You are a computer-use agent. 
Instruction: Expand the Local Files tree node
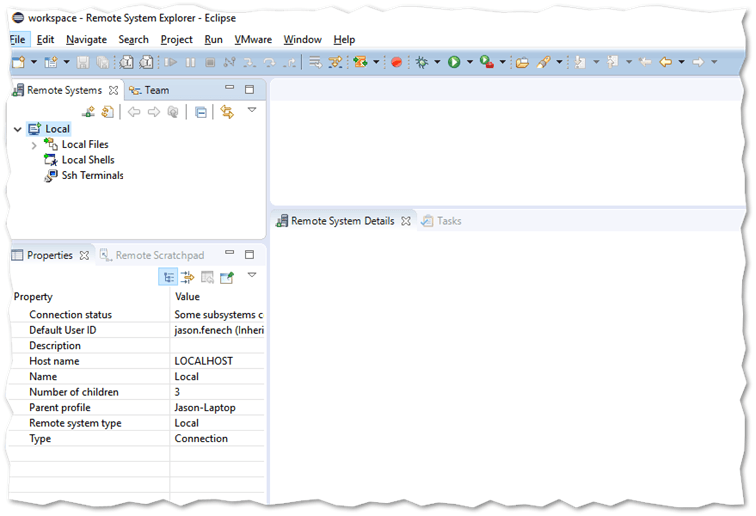pos(34,145)
